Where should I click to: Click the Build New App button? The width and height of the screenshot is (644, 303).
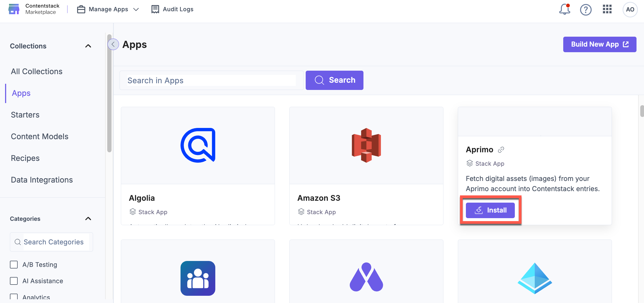600,44
